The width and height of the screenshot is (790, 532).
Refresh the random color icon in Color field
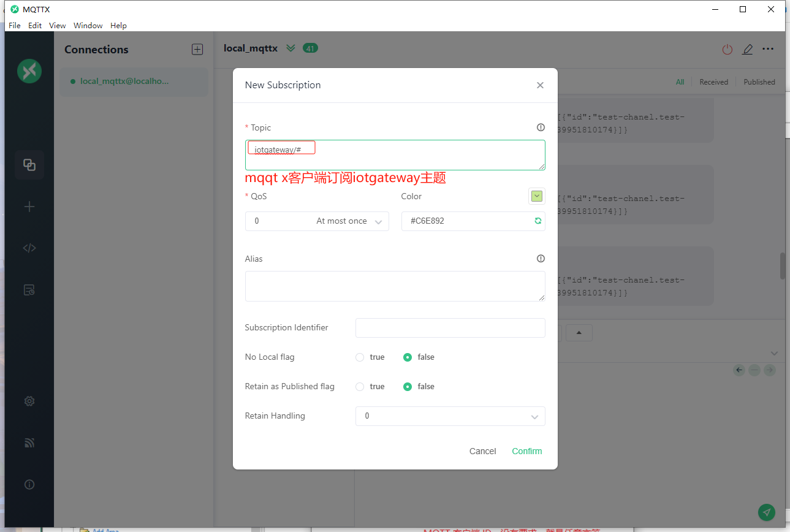pos(537,221)
